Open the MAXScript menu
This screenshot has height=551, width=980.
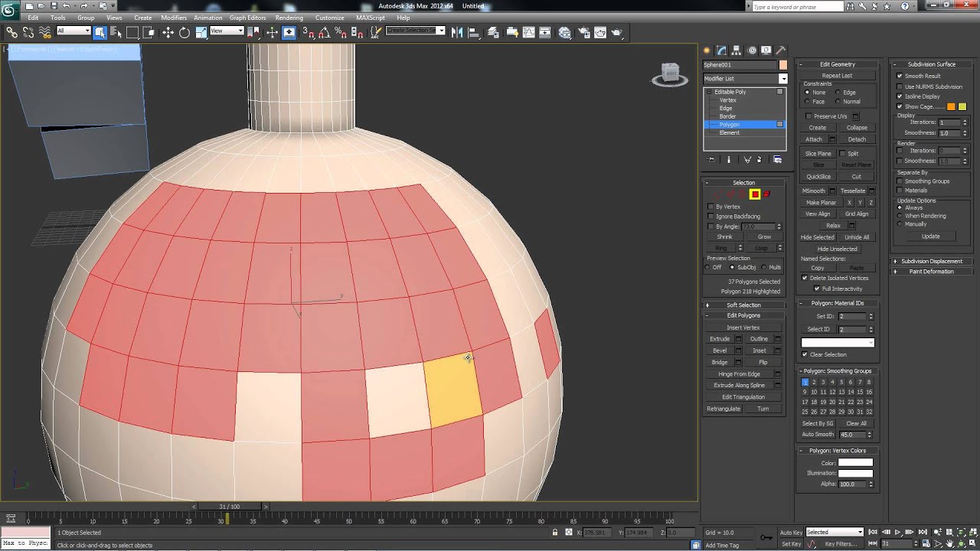pos(371,18)
